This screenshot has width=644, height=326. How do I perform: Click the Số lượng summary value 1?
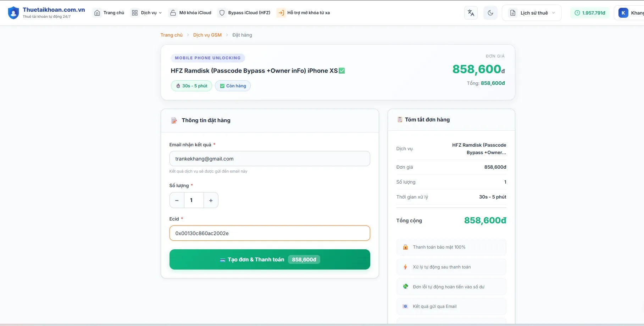pyautogui.click(x=505, y=182)
